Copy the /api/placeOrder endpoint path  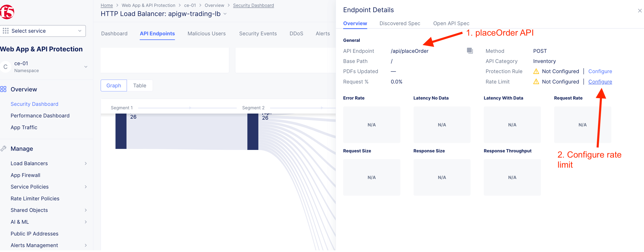coord(469,51)
